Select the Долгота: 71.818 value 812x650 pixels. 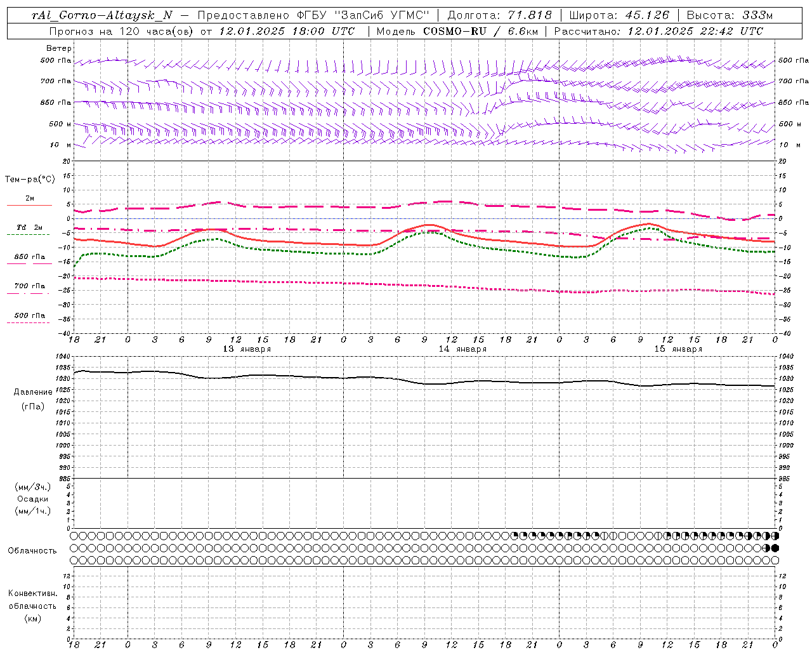pos(500,15)
